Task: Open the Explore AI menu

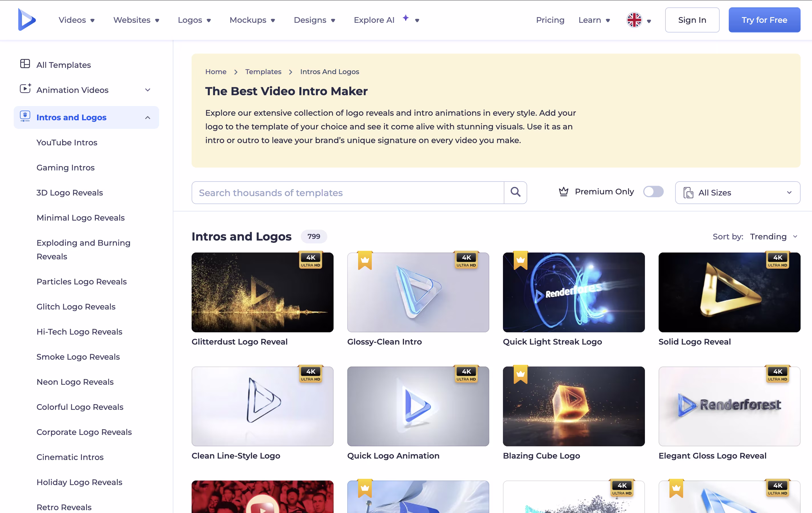Action: pos(386,20)
